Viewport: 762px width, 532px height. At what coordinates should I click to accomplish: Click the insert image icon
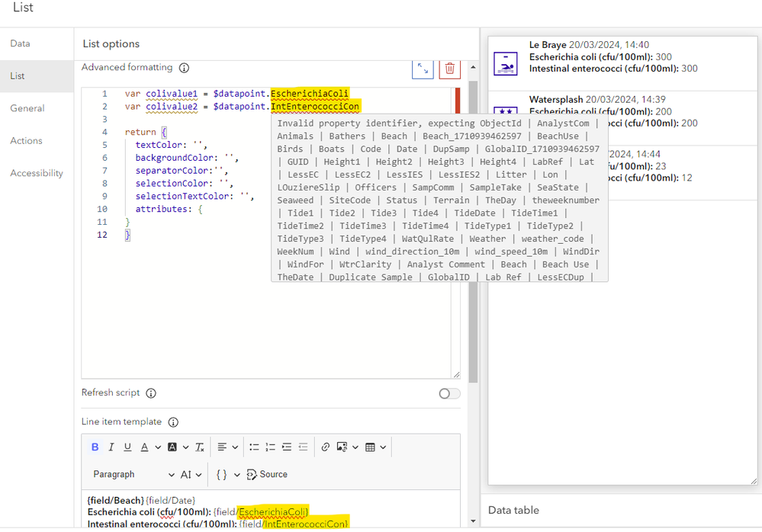point(342,447)
